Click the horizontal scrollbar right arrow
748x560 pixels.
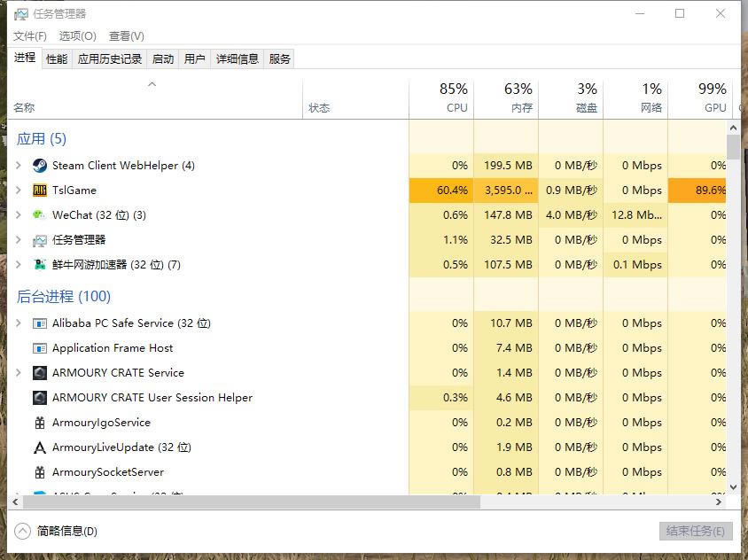click(x=719, y=502)
